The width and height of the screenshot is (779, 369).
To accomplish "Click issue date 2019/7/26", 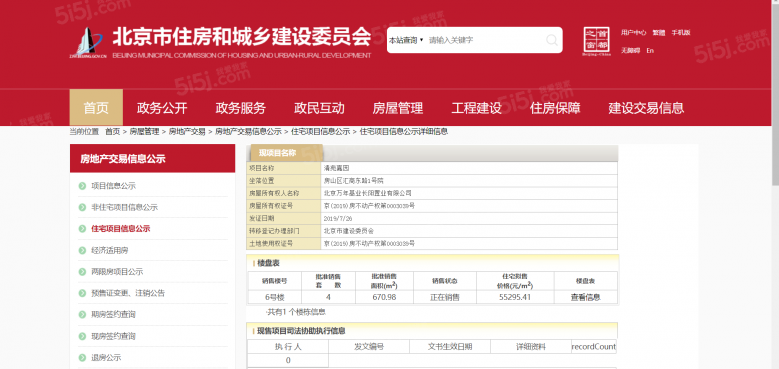I will (337, 218).
